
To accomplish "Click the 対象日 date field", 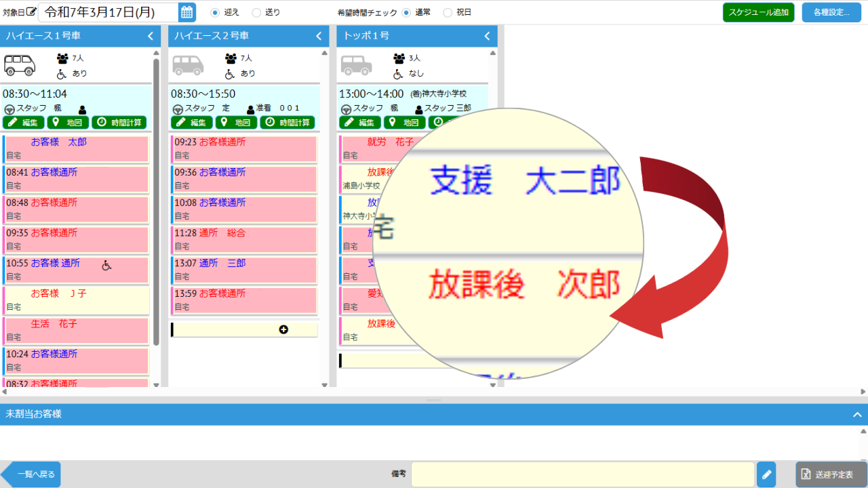I will pyautogui.click(x=108, y=12).
